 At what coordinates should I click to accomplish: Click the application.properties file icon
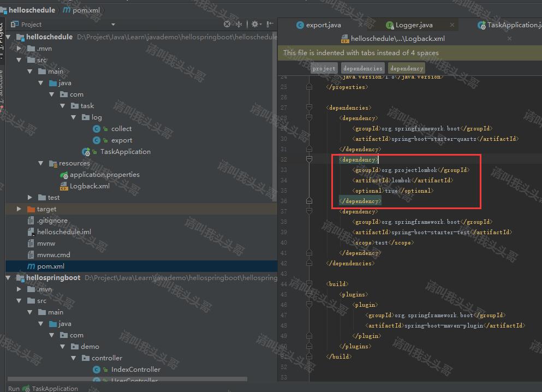[x=64, y=175]
